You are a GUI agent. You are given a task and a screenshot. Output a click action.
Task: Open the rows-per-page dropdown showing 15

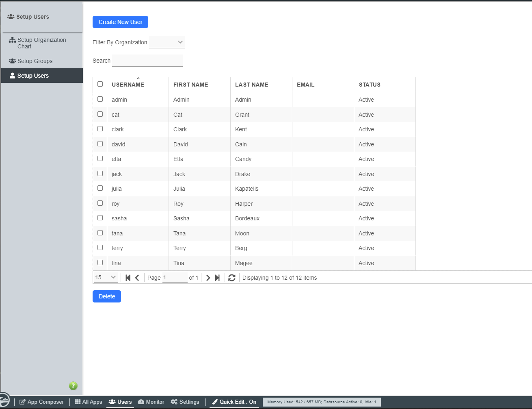[106, 277]
